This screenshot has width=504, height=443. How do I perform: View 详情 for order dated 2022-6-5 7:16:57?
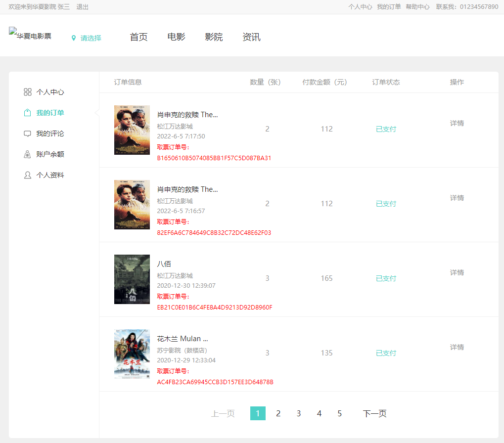(457, 198)
